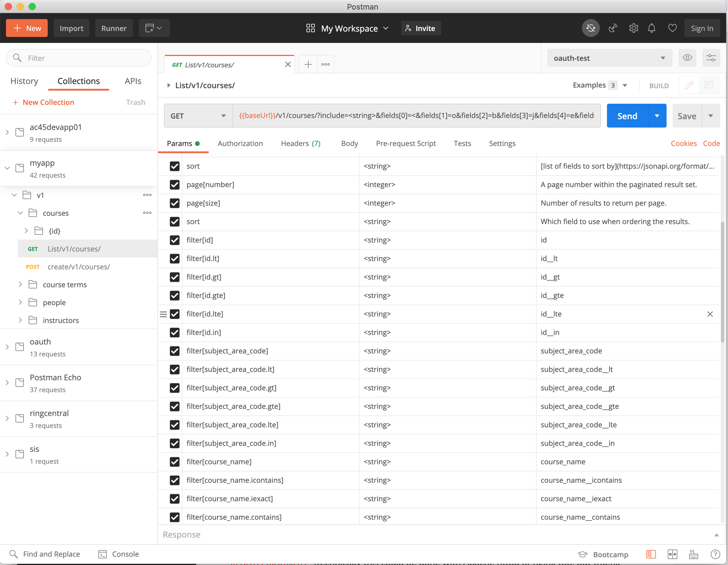Viewport: 728px width, 565px height.
Task: Open the capture requests satellite icon
Action: point(613,28)
